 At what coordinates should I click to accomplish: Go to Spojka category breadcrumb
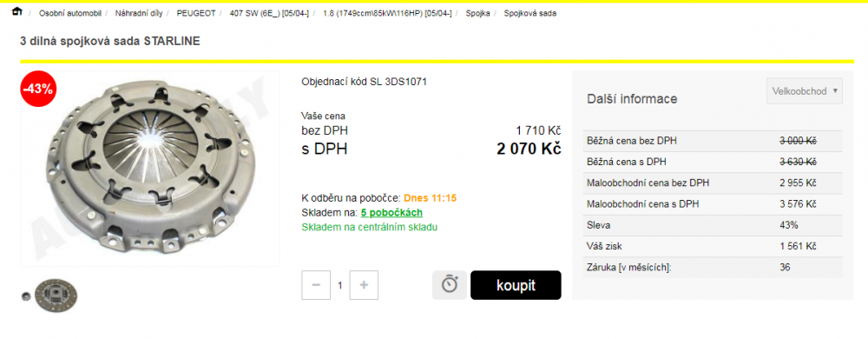coord(477,13)
